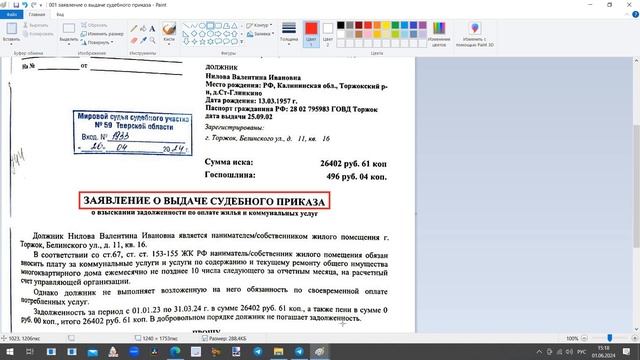Open the Выделить dropdown arrow
The width and height of the screenshot is (640, 360).
pyautogui.click(x=69, y=43)
